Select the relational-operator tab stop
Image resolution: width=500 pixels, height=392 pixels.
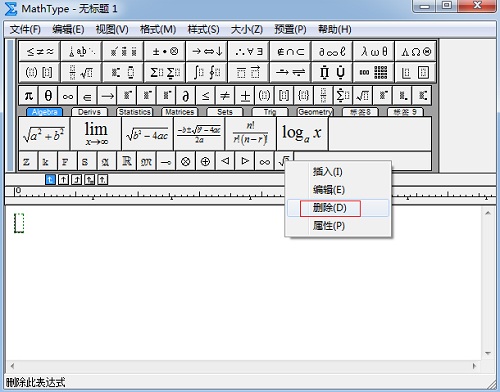pyautogui.click(x=89, y=180)
